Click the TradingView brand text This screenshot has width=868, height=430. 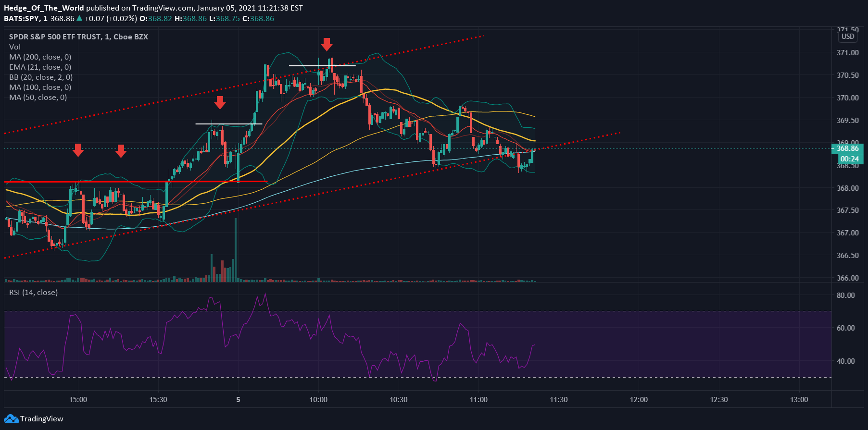pos(42,419)
